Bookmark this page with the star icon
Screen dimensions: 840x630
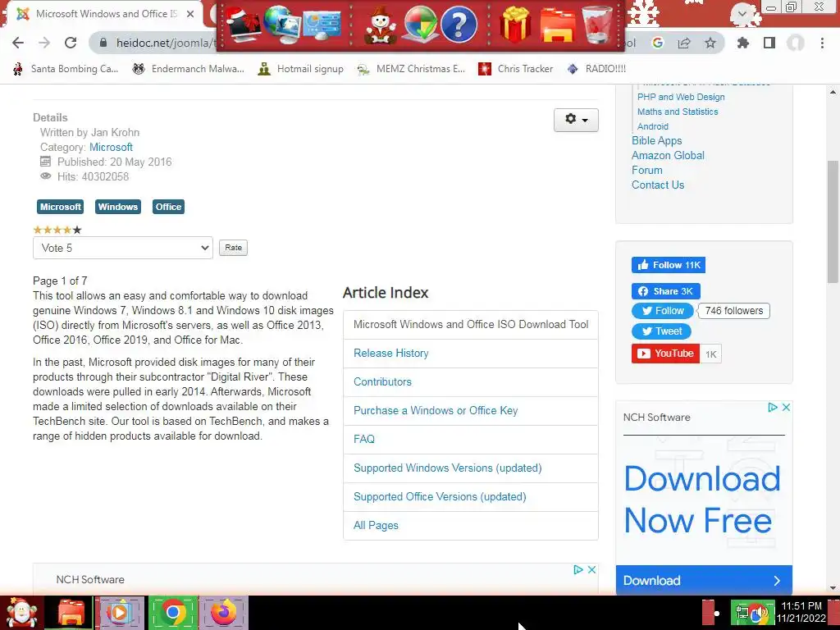coord(710,43)
